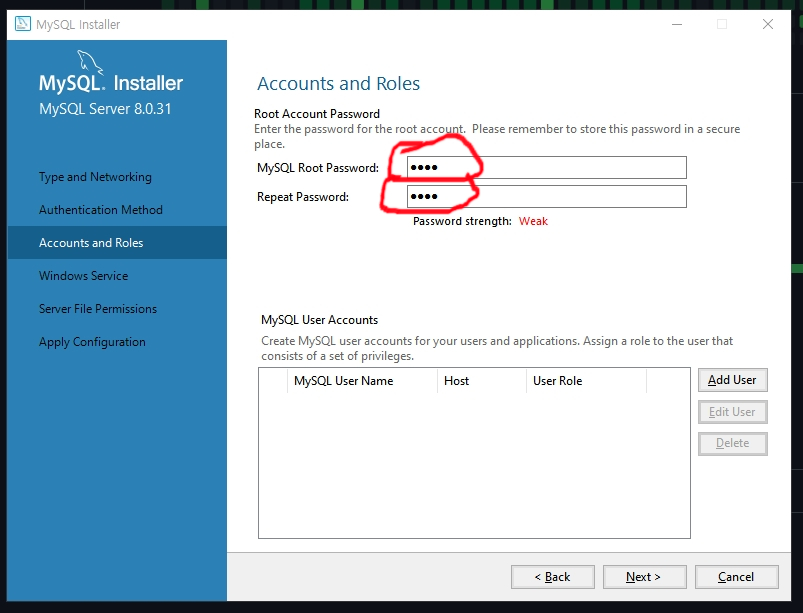Click the MySQL dolphin logo
The height and width of the screenshot is (613, 803).
point(90,62)
